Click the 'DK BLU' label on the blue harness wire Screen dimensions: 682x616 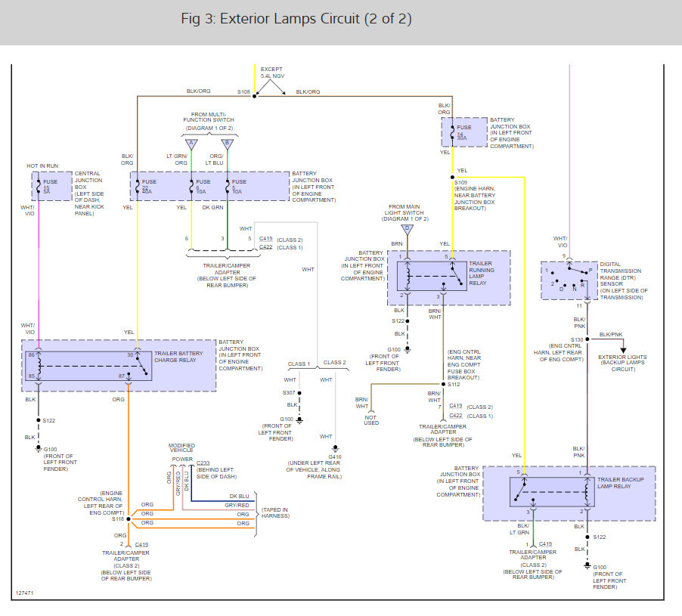(x=239, y=496)
